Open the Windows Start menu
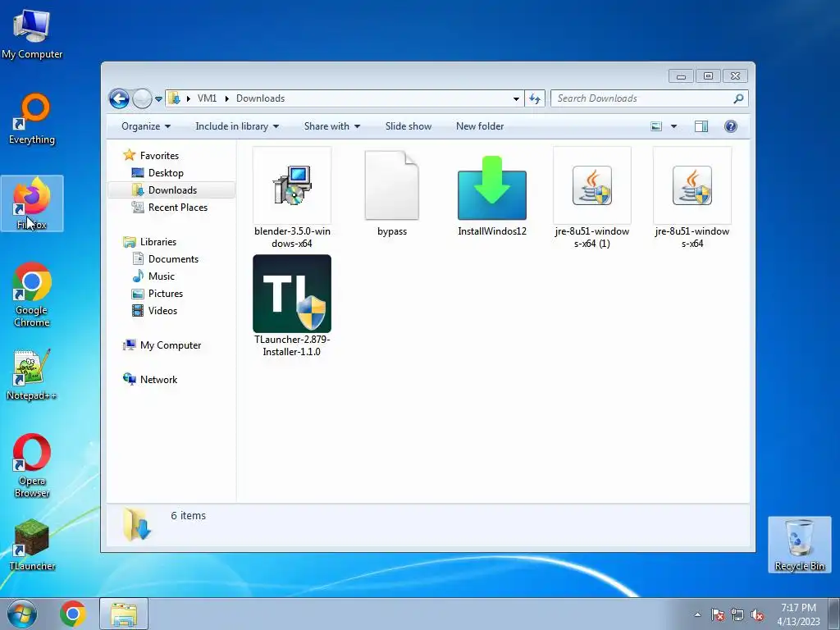 pyautogui.click(x=22, y=614)
